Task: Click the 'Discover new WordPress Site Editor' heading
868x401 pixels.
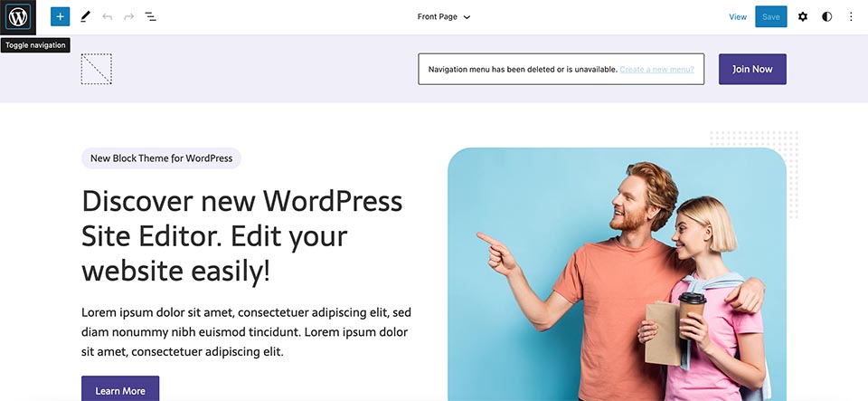Action: click(x=242, y=236)
